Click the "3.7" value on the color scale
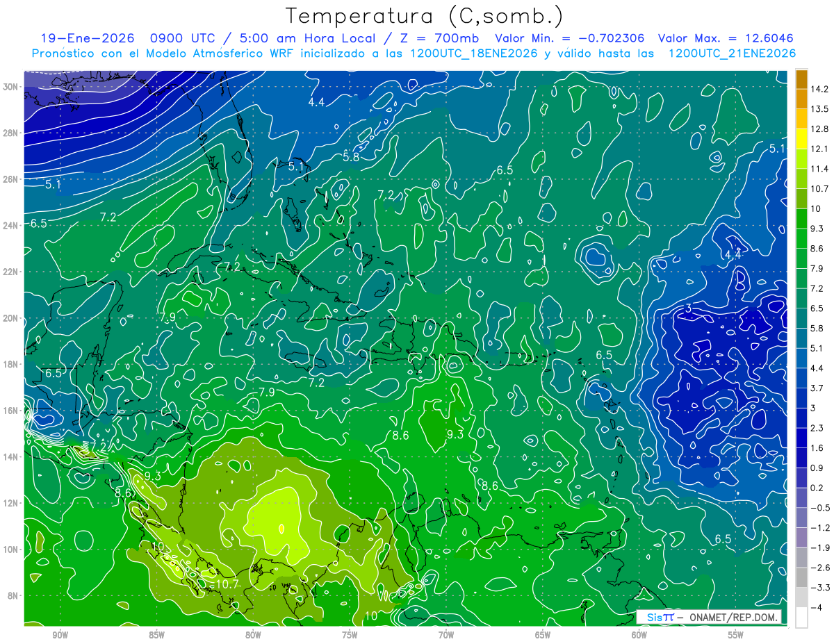The image size is (834, 644). 817,388
